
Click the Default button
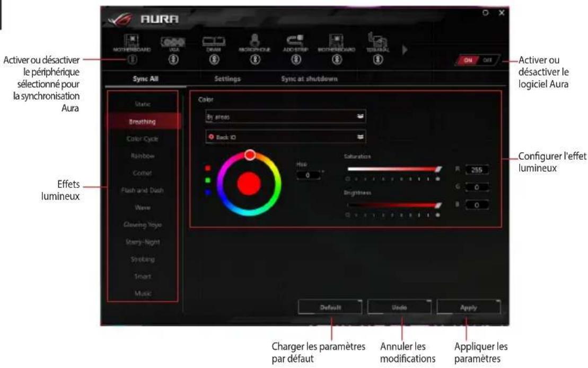[330, 307]
